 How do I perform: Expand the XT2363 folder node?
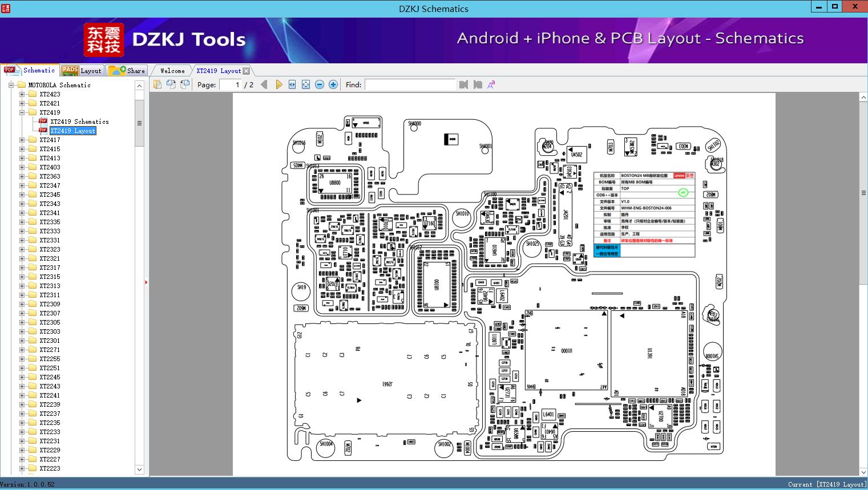pyautogui.click(x=22, y=176)
